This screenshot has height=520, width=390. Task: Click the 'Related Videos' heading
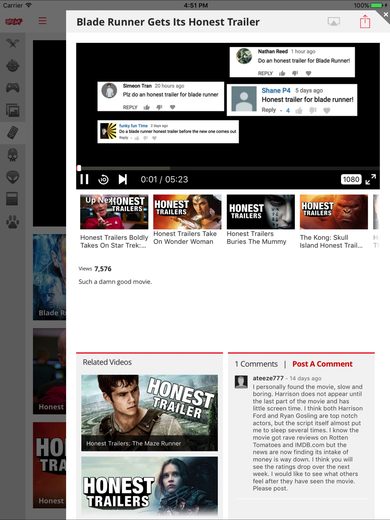(x=107, y=362)
